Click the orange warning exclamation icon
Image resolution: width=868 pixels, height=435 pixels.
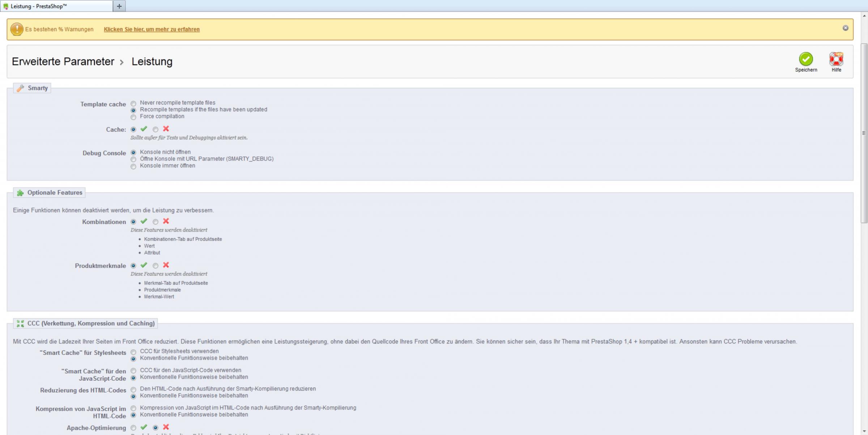tap(17, 29)
